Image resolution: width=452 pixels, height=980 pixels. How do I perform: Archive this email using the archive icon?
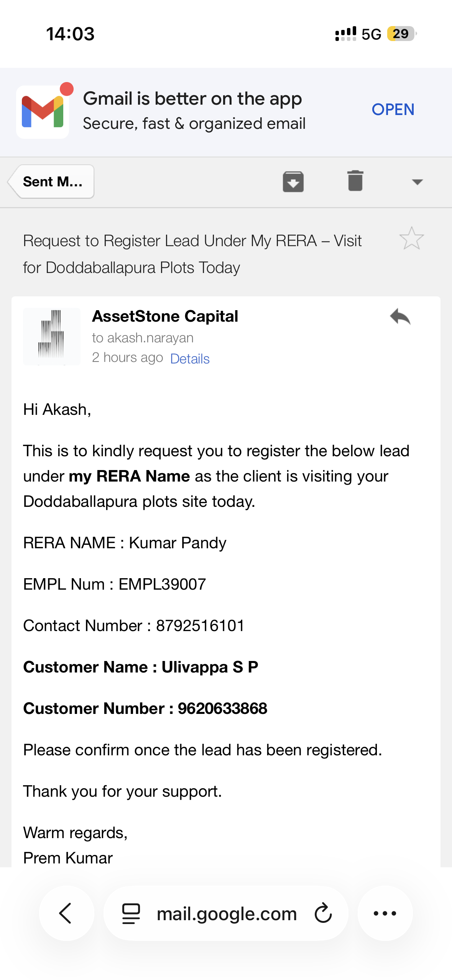point(293,181)
